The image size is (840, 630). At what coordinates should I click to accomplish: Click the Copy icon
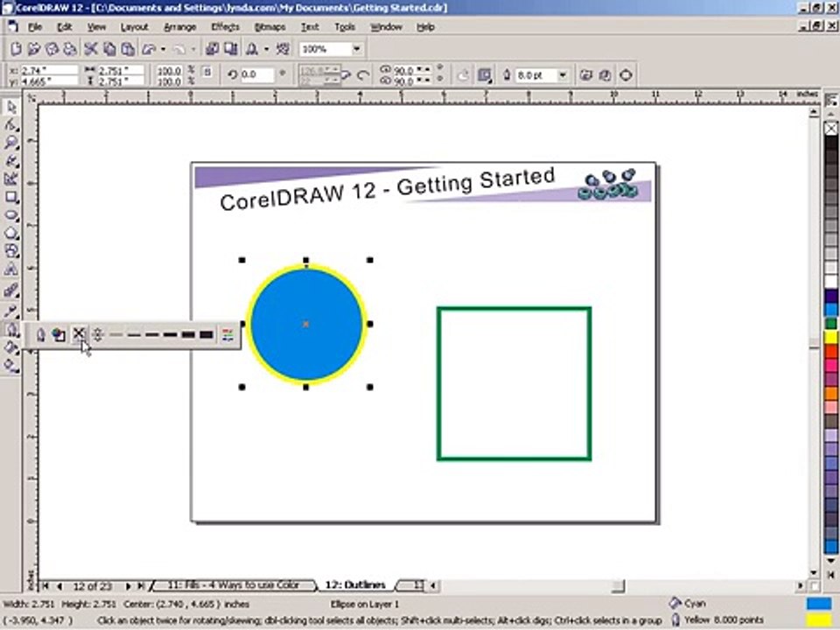coord(109,49)
